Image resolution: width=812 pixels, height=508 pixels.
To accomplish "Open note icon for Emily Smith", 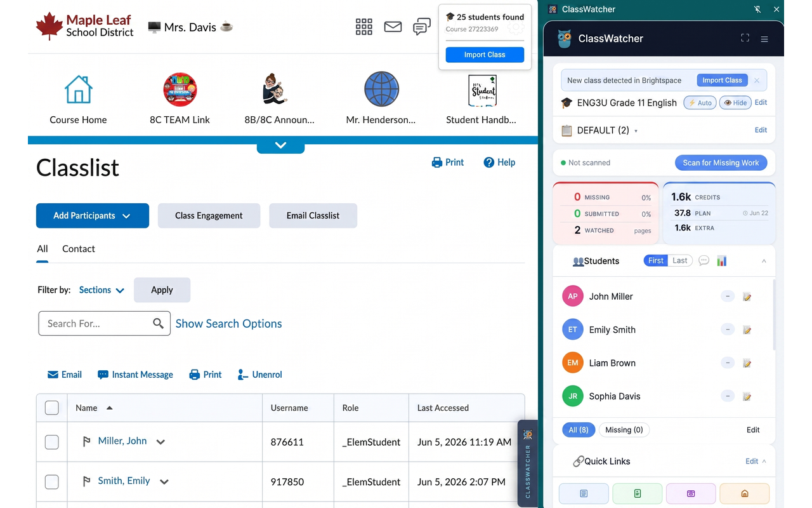I will pyautogui.click(x=747, y=330).
